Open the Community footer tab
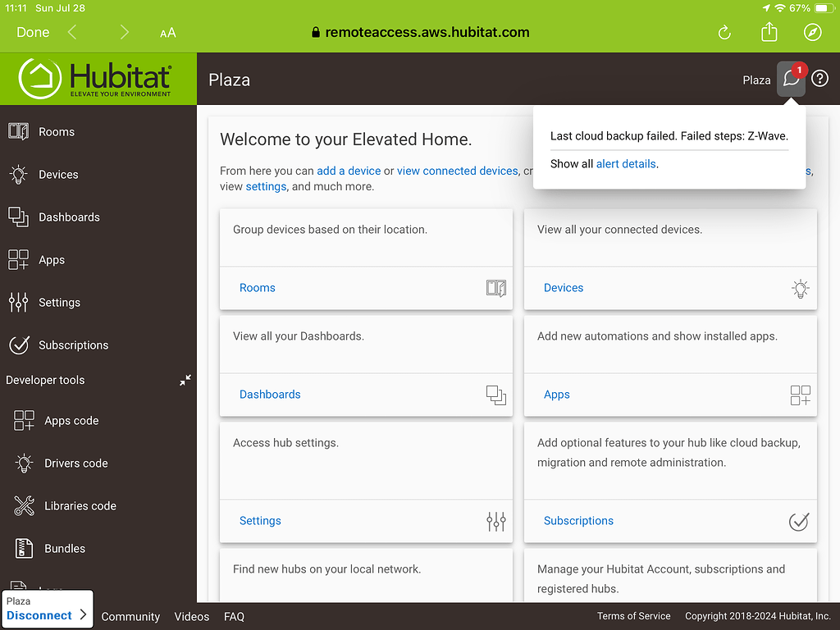This screenshot has width=840, height=630. 130,616
